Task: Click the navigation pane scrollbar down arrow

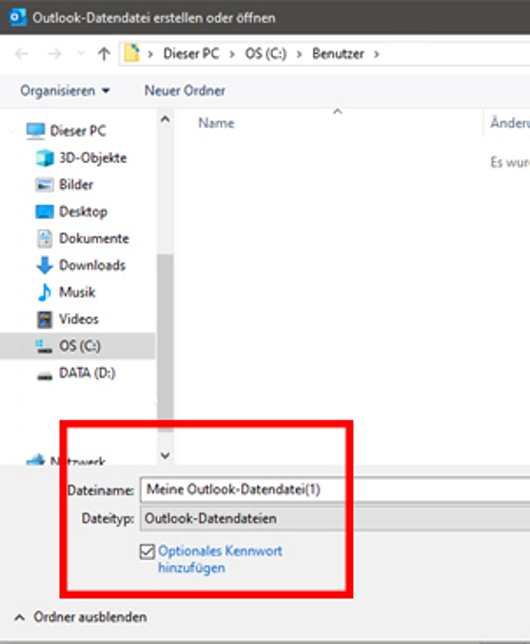Action: pos(165,455)
